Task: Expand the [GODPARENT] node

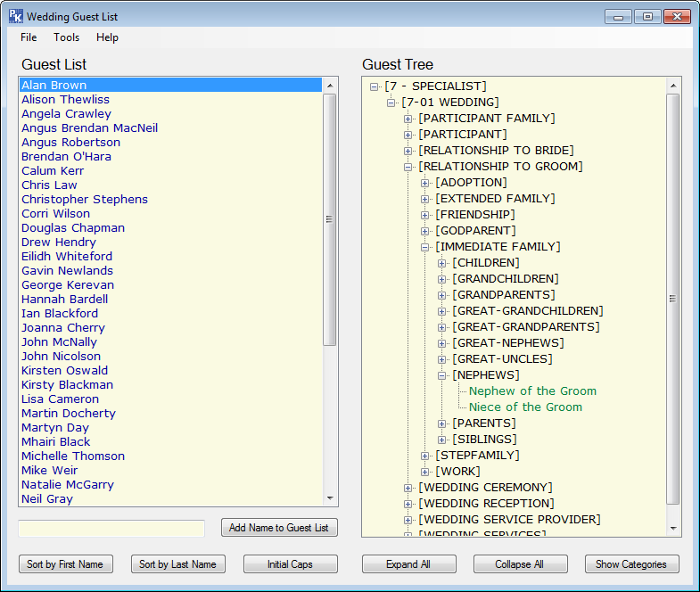Action: pos(425,231)
